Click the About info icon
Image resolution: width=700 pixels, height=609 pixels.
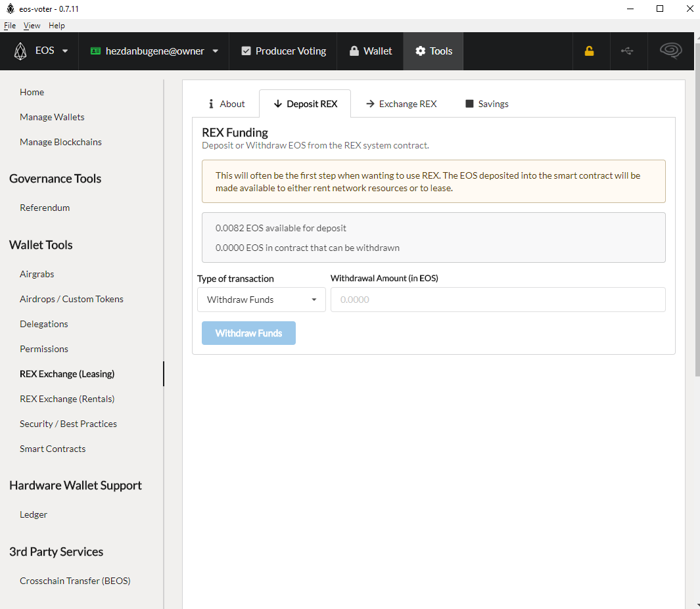[211, 104]
